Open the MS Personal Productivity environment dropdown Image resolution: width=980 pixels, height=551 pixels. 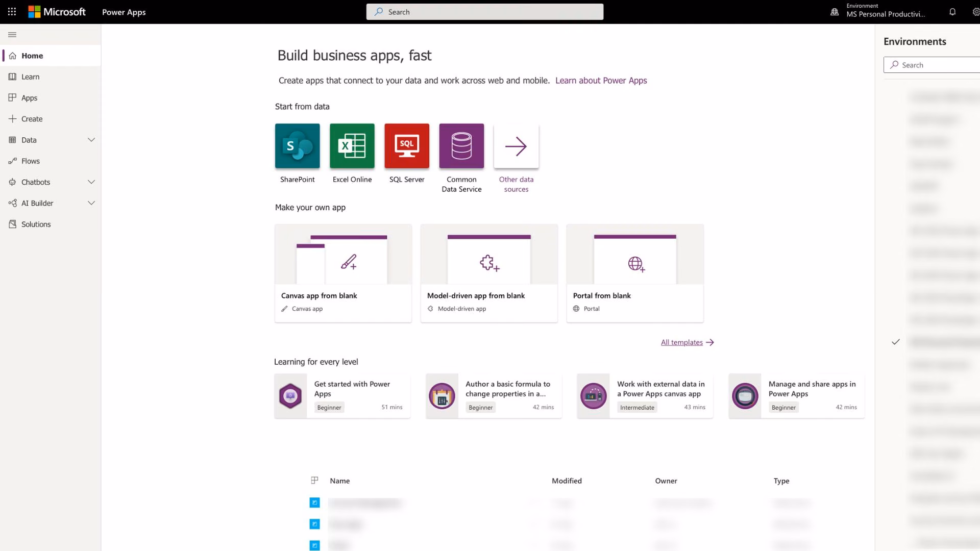886,11
